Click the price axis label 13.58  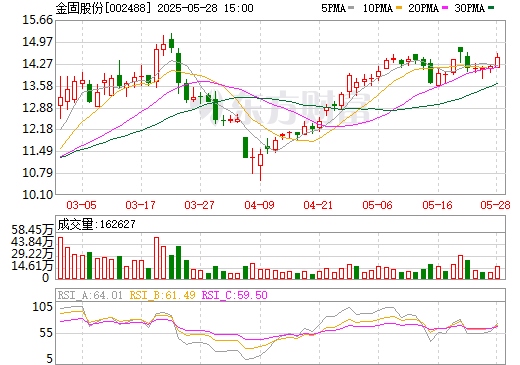pos(38,86)
